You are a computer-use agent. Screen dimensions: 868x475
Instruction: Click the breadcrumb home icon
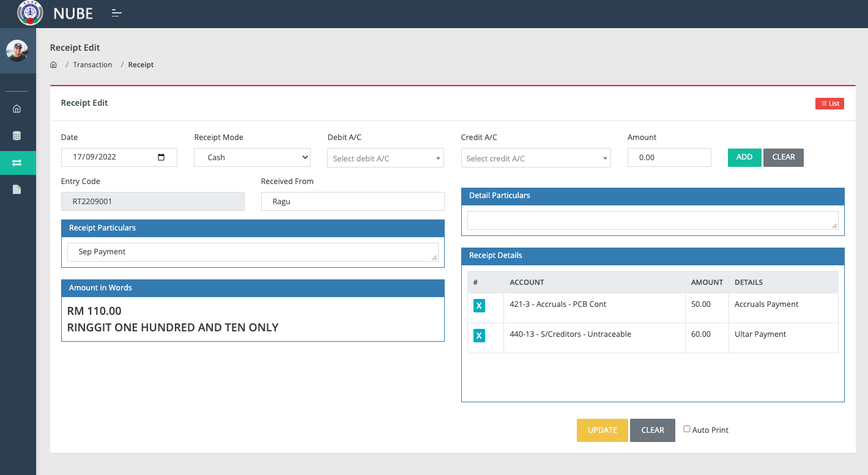pos(54,65)
